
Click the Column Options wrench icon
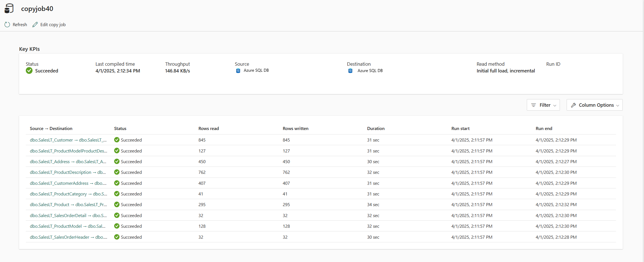[573, 105]
